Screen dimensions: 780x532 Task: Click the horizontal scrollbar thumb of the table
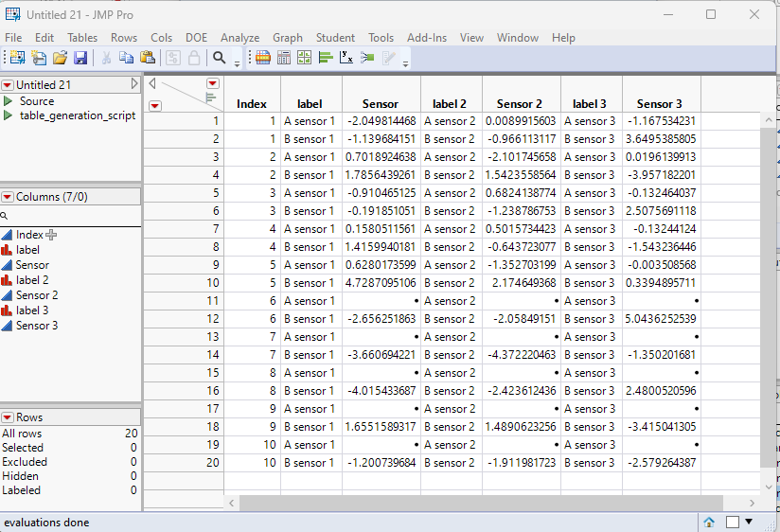click(x=481, y=504)
